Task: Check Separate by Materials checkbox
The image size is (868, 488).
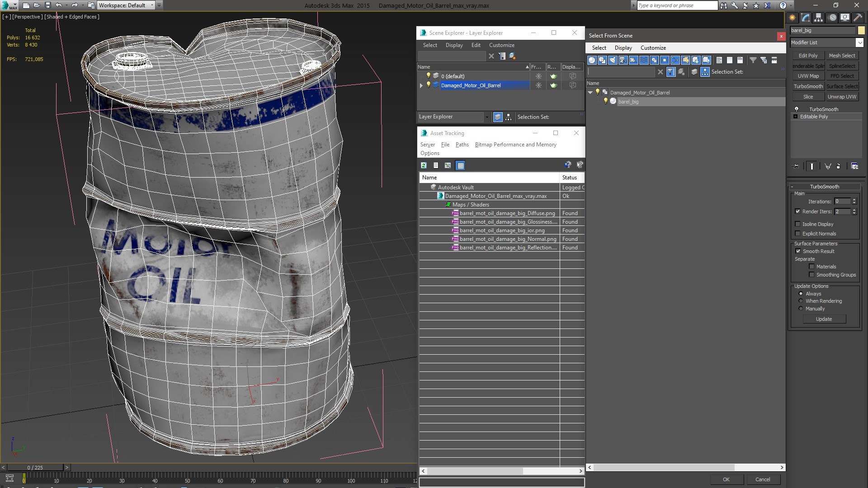Action: click(811, 267)
